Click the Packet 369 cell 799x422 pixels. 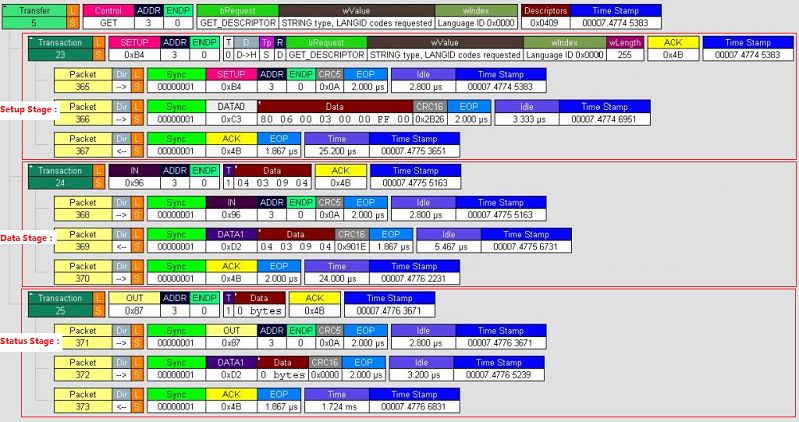pyautogui.click(x=81, y=239)
